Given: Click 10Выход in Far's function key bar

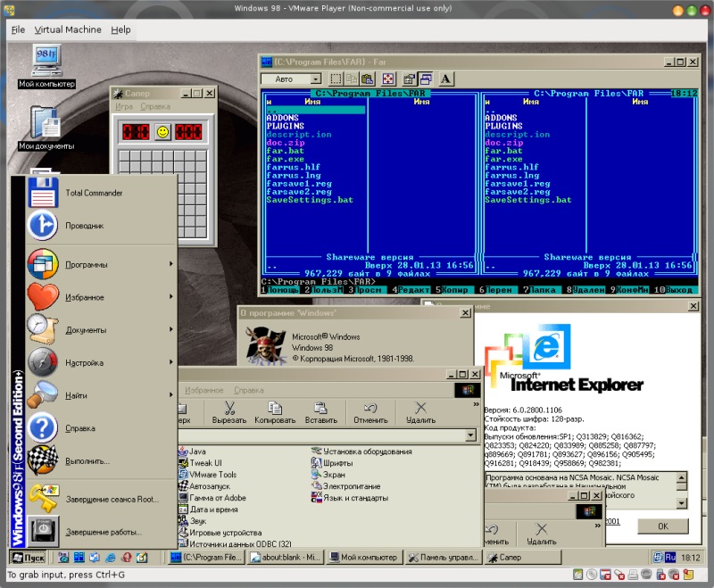Looking at the screenshot, I should coord(674,290).
